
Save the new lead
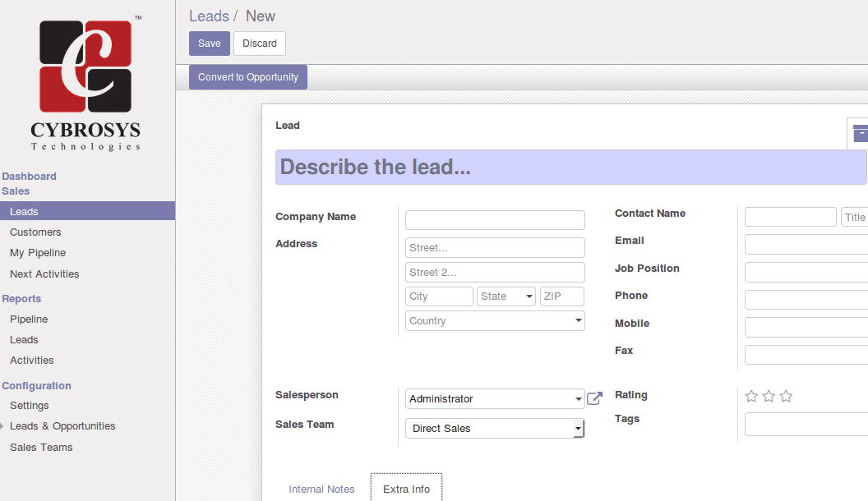(x=210, y=44)
